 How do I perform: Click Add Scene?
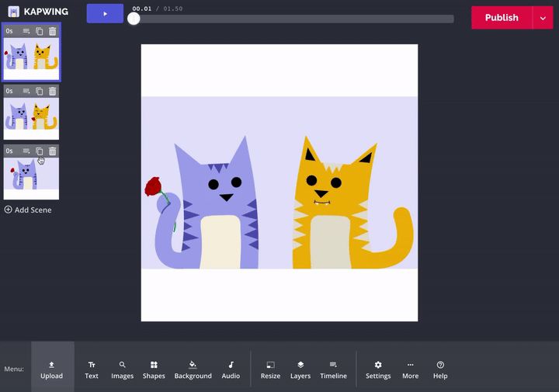[28, 210]
